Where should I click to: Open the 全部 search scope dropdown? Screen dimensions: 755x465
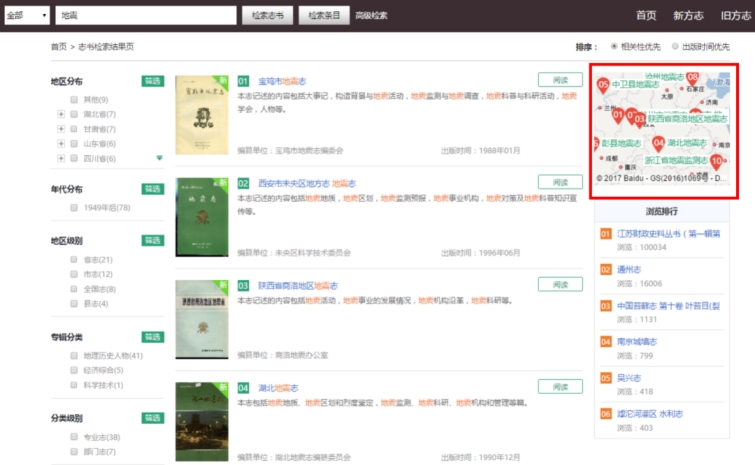click(x=27, y=16)
